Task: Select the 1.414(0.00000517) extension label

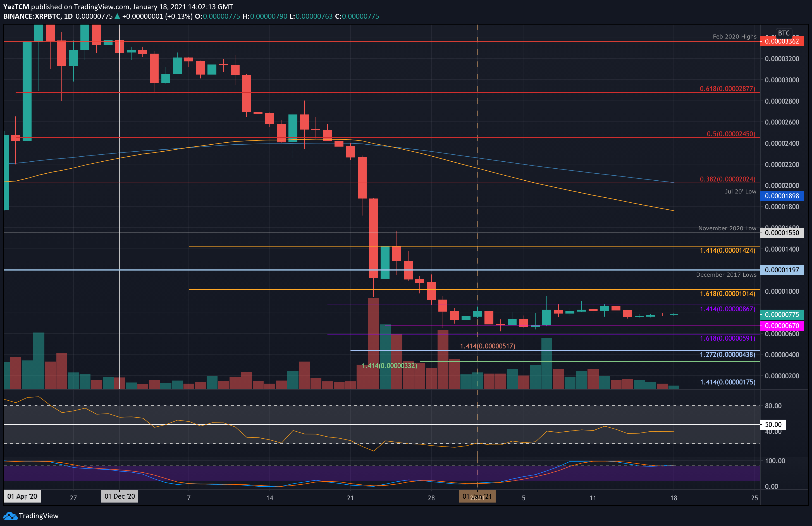Action: click(x=488, y=346)
